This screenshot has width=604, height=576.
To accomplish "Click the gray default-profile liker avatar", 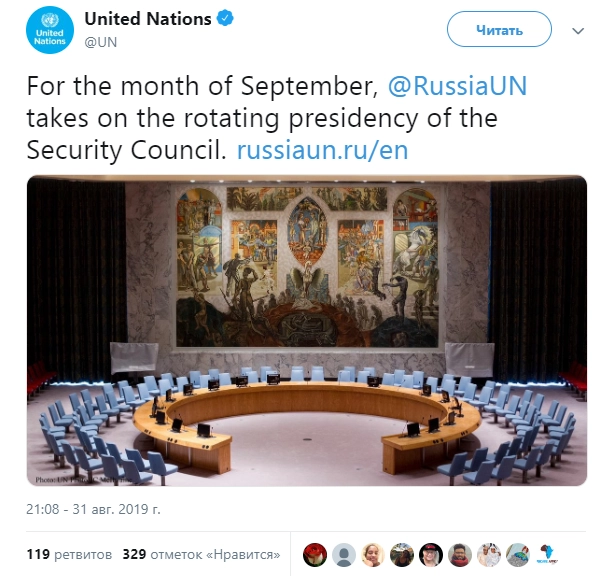I will coord(344,554).
